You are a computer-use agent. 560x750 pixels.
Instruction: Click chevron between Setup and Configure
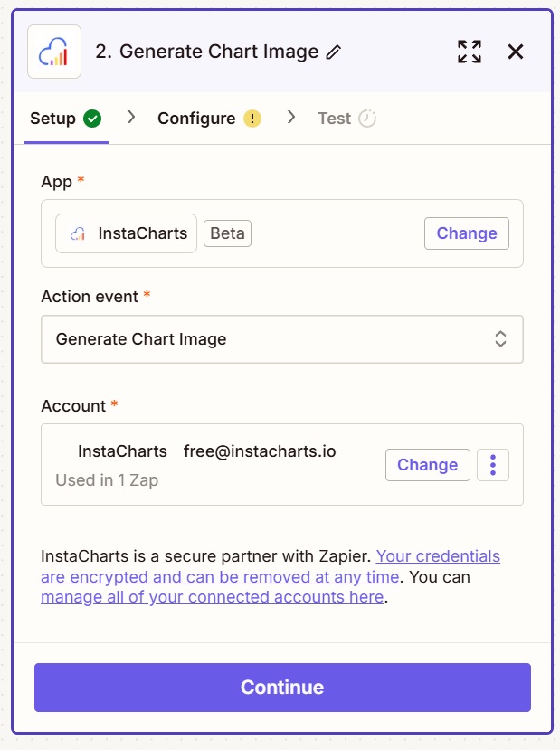click(131, 118)
